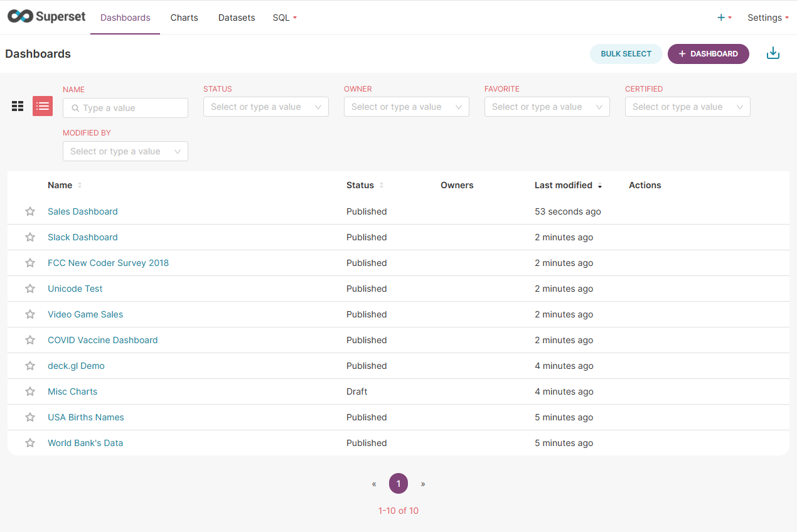The height and width of the screenshot is (532, 797).
Task: Open the Modified By filter dropdown
Action: point(126,151)
